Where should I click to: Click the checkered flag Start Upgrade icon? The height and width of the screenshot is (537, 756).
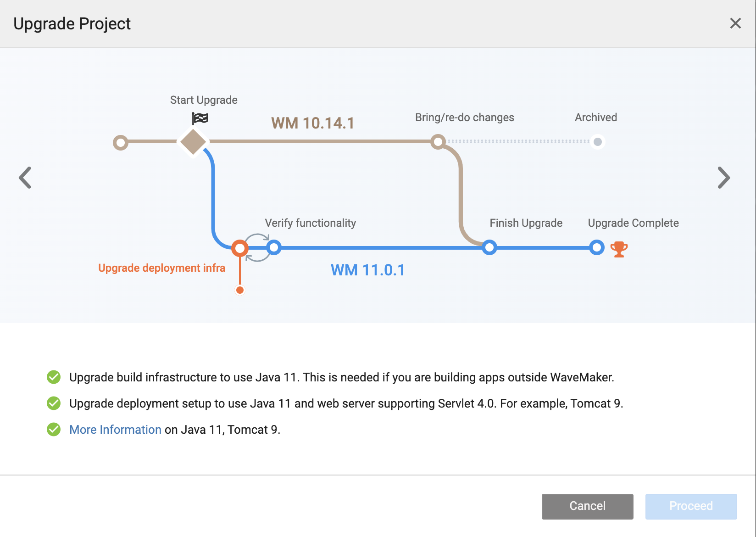200,118
